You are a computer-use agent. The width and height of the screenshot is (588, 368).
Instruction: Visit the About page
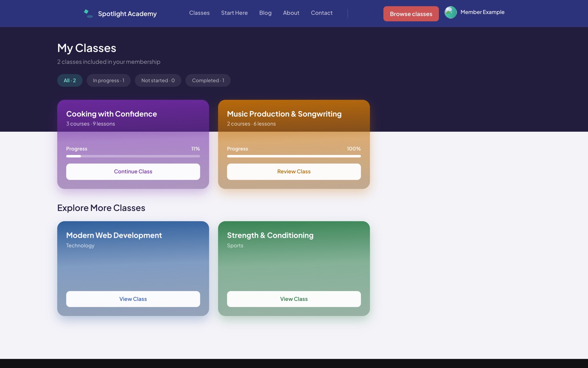pyautogui.click(x=291, y=13)
